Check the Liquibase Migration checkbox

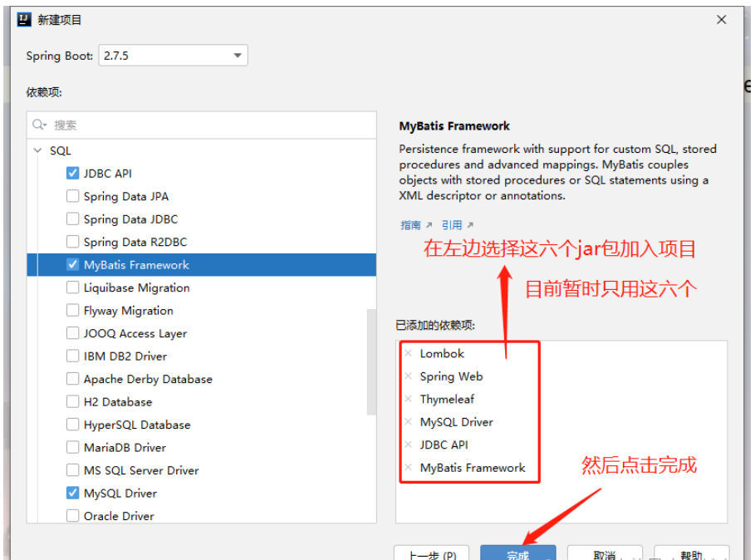(72, 287)
